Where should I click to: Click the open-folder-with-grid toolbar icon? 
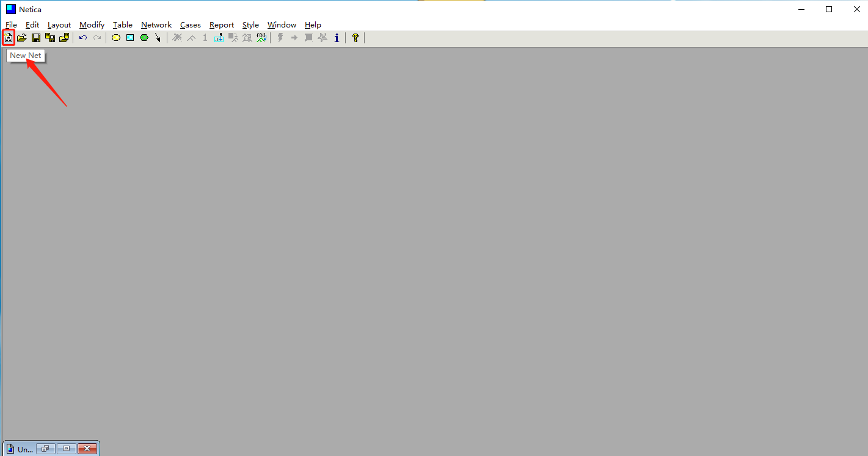pos(64,38)
